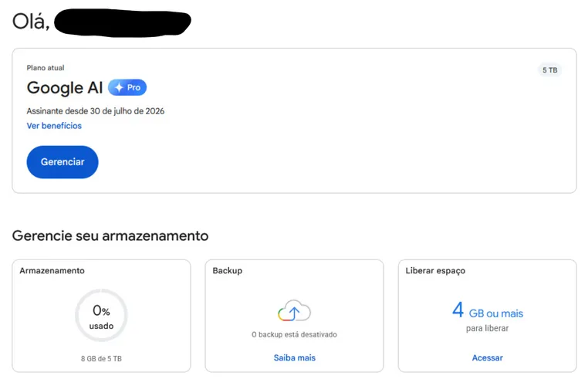Select the Backup card heading
Viewport: 588px width, 386px height.
(227, 271)
